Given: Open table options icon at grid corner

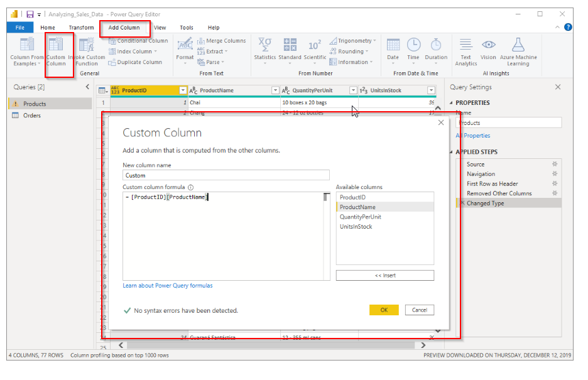Looking at the screenshot, I should [103, 90].
